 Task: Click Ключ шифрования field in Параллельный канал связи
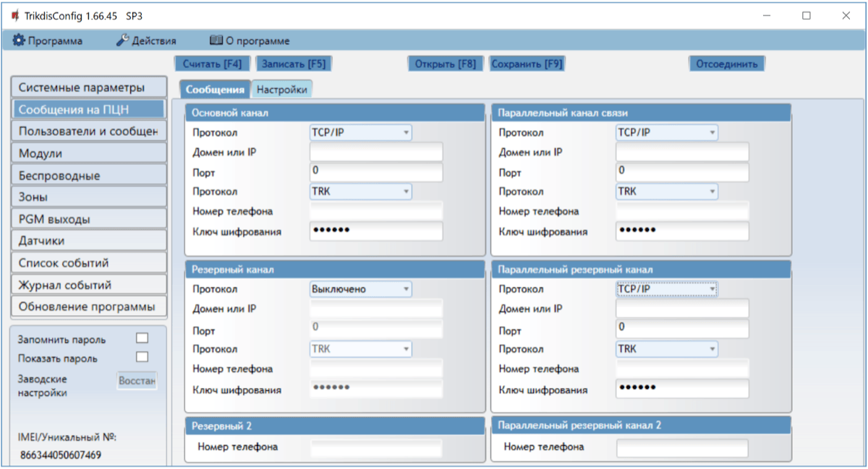[x=682, y=231]
